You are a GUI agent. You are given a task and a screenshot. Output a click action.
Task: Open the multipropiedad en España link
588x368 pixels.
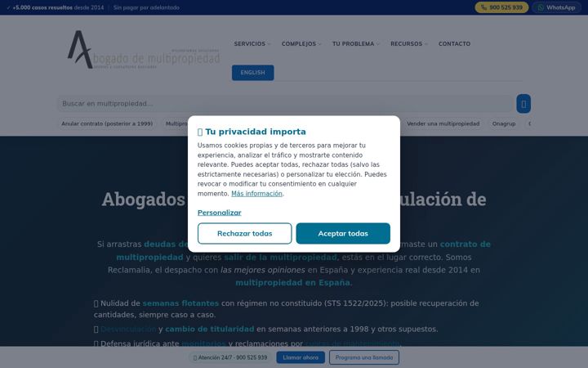coord(292,282)
